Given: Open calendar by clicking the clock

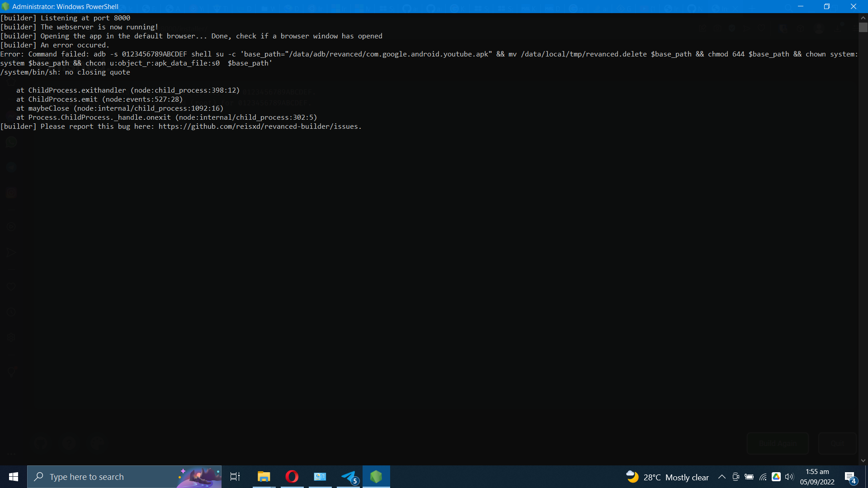Looking at the screenshot, I should (817, 477).
